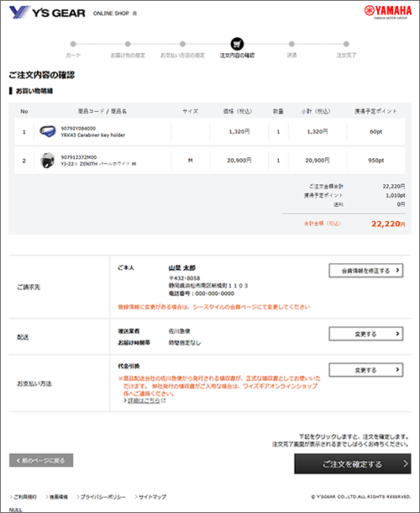This screenshot has height=513, width=420.
Task: Confirm order with ご注文を確定する button
Action: tap(352, 463)
